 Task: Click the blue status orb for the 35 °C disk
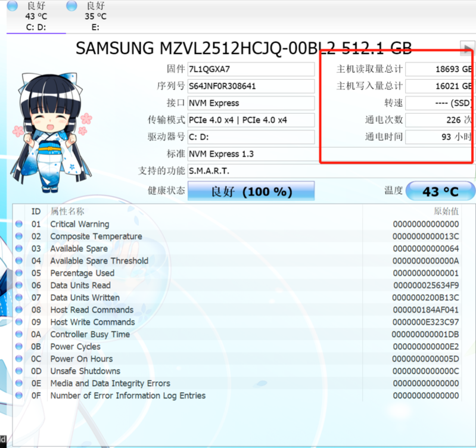[x=72, y=6]
